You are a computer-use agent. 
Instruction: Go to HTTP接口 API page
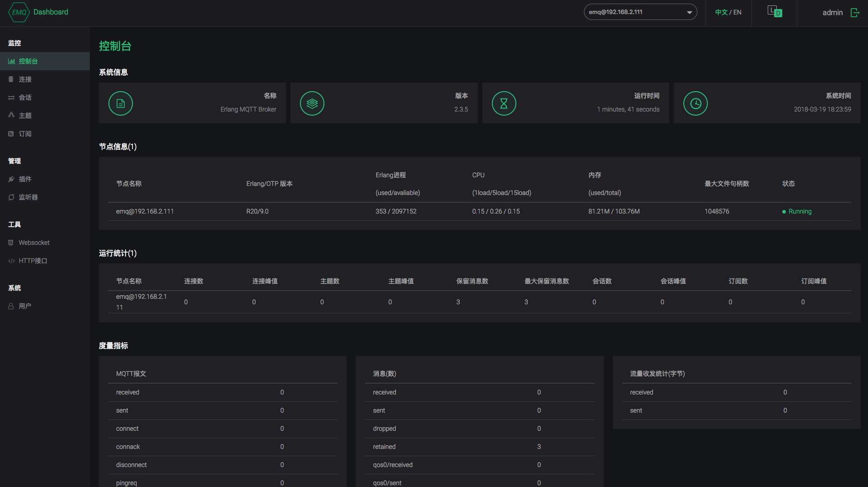45,261
